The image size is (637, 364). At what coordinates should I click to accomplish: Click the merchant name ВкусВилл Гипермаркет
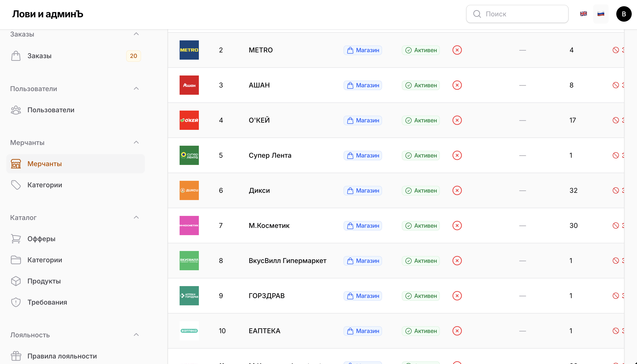point(287,261)
